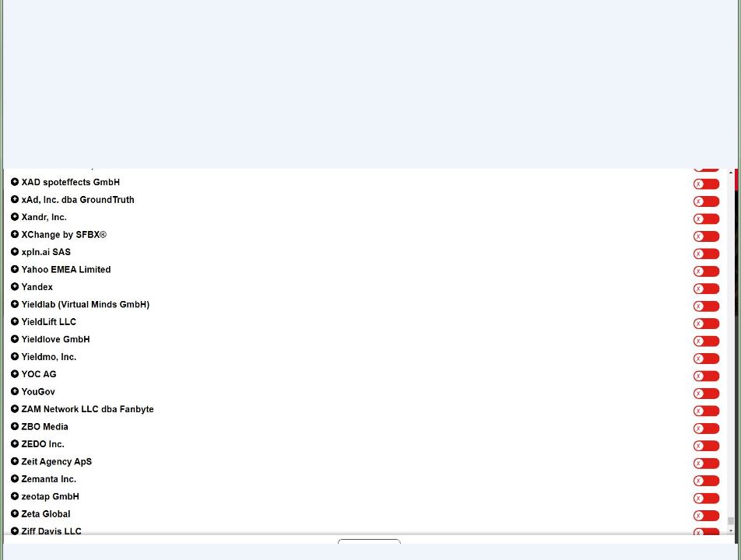Click the plus icon beside ZEDO Inc.
Image resolution: width=741 pixels, height=560 pixels.
pyautogui.click(x=15, y=444)
